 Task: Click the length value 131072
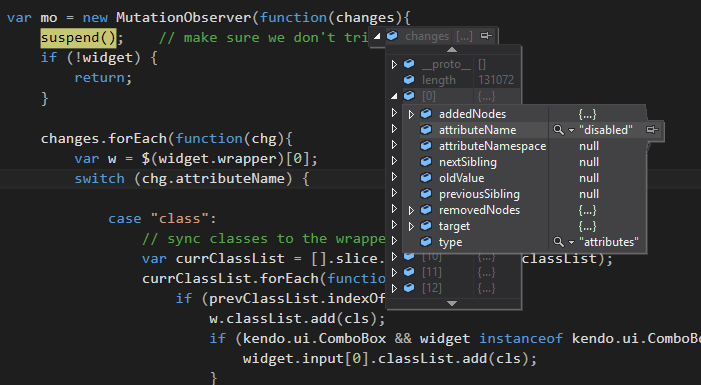pos(496,80)
